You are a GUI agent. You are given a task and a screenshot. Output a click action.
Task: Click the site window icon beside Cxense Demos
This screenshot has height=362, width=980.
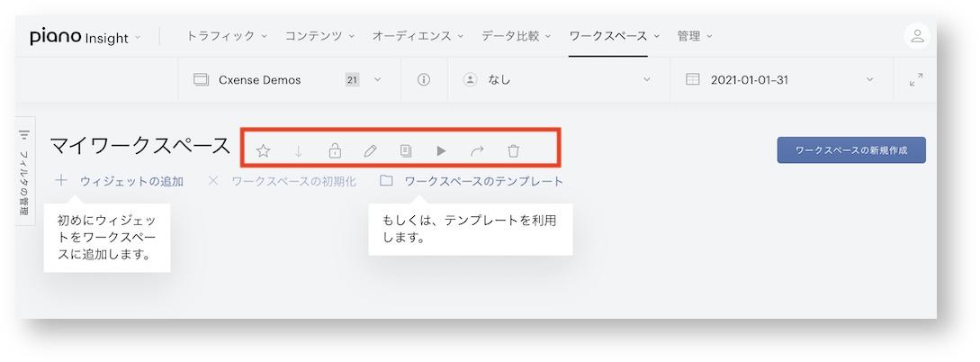(201, 80)
